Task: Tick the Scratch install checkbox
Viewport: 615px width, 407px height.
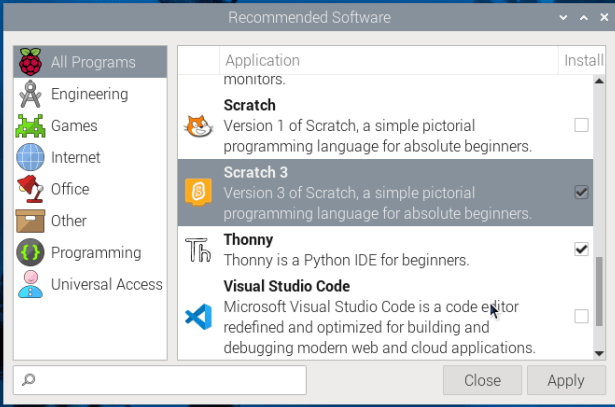Action: pos(581,125)
